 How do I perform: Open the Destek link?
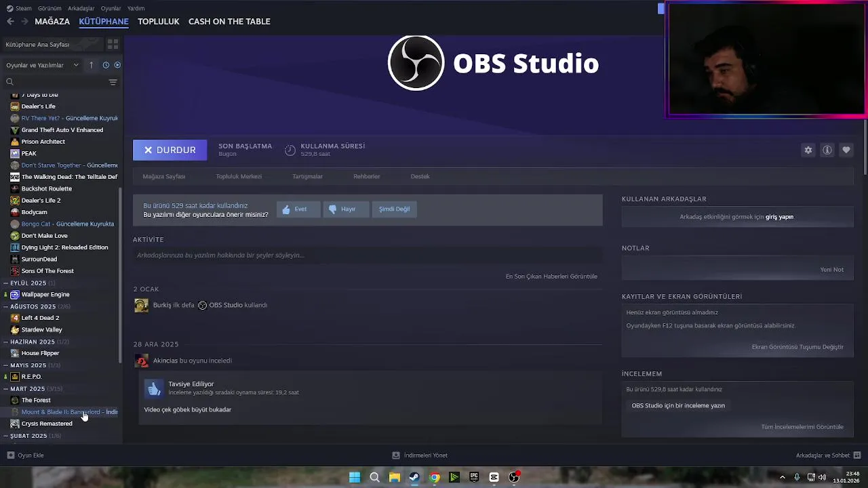tap(420, 176)
